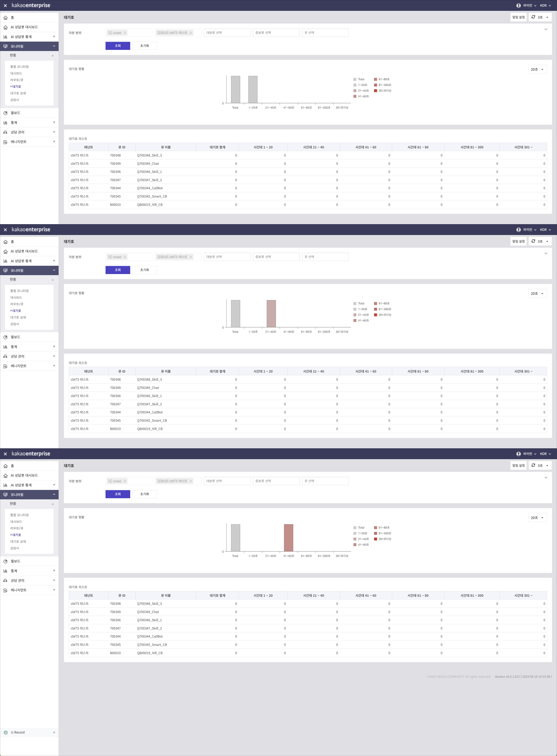Viewport: 557px width, 756px height.
Task: Click the topmost 알림 설정 button
Action: pyautogui.click(x=518, y=17)
